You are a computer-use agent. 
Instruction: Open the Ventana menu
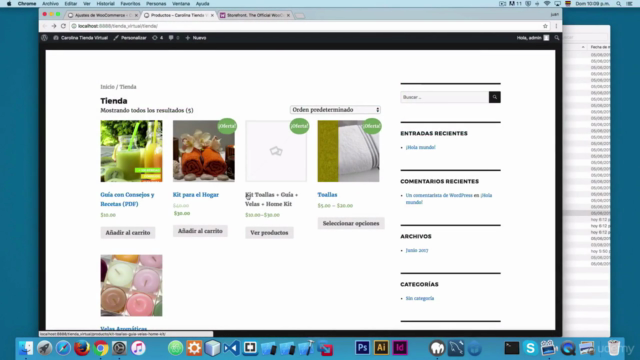pos(181,4)
